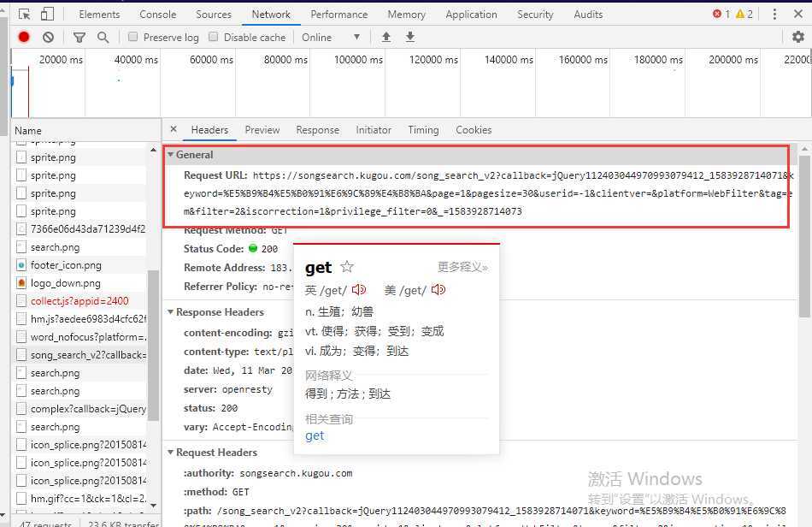
Task: Click the 更多释义 more definitions link
Action: (x=462, y=267)
